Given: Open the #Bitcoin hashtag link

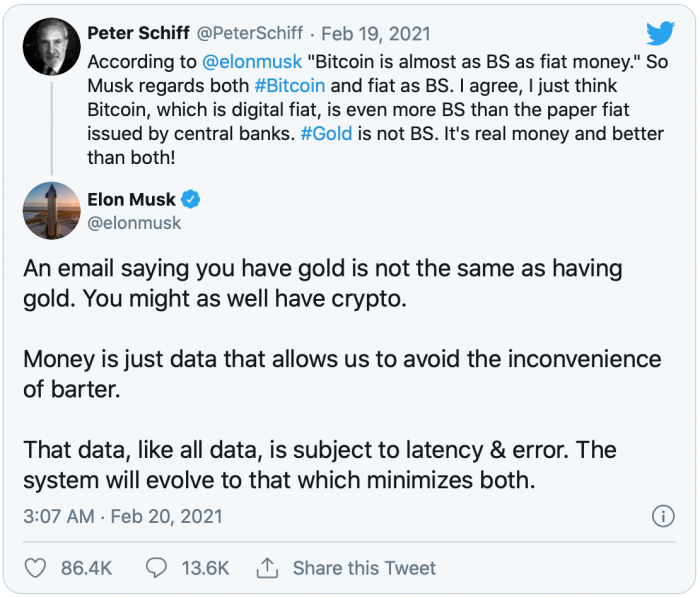Looking at the screenshot, I should click(290, 86).
